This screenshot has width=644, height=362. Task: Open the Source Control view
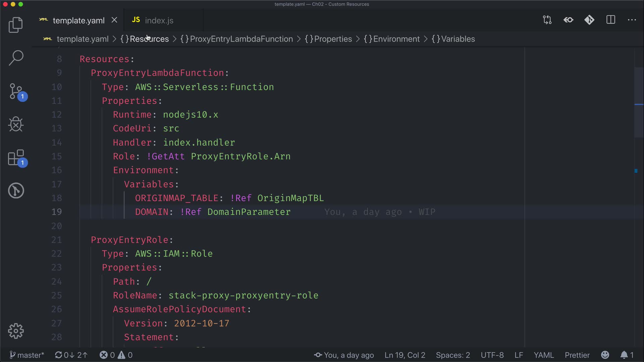(16, 92)
